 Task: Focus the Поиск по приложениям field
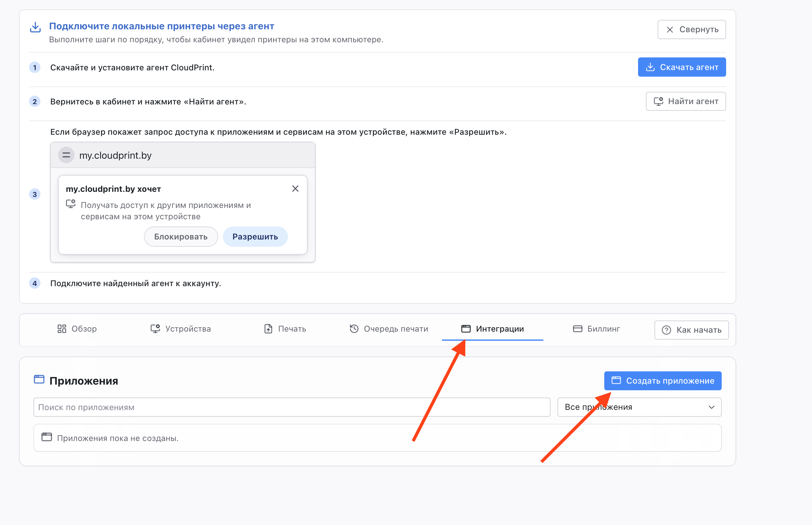[292, 407]
